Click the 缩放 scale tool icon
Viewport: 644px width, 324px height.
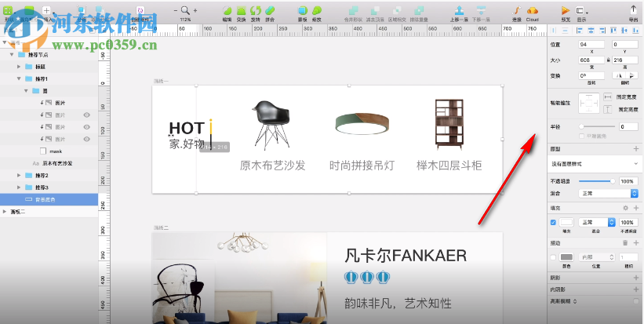(x=317, y=10)
